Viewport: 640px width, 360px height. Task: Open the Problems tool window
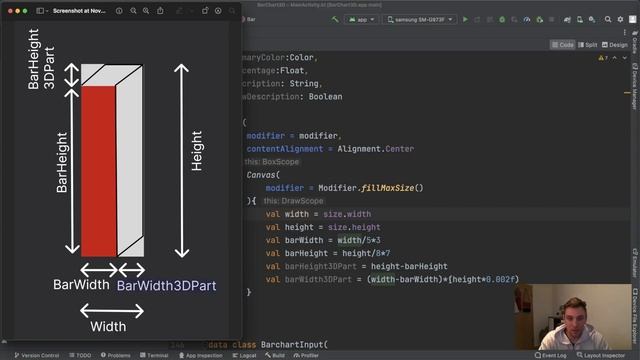[116, 356]
